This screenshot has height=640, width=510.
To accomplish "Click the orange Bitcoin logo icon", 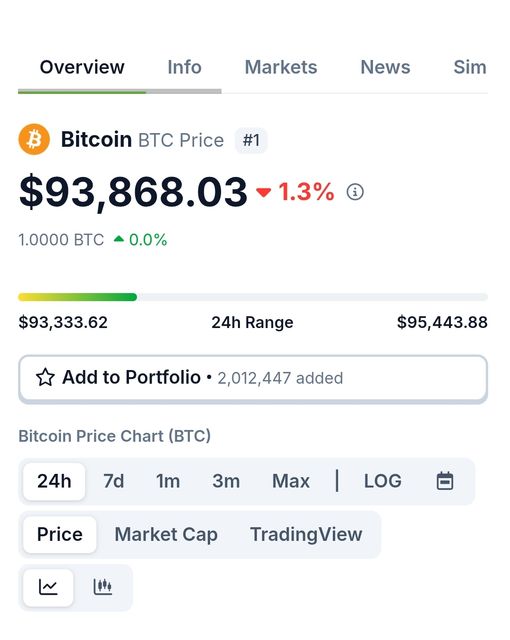I will 34,139.
